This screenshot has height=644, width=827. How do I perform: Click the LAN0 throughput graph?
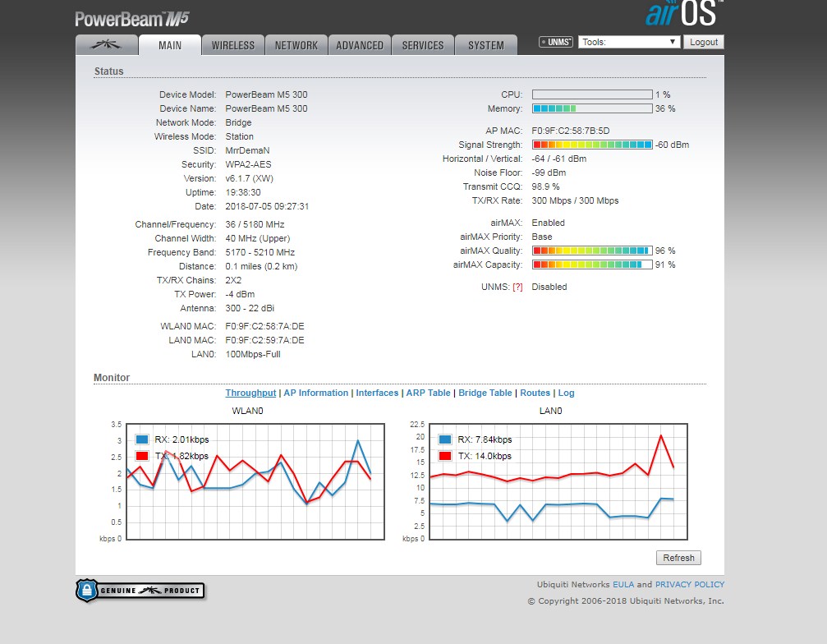coord(558,481)
